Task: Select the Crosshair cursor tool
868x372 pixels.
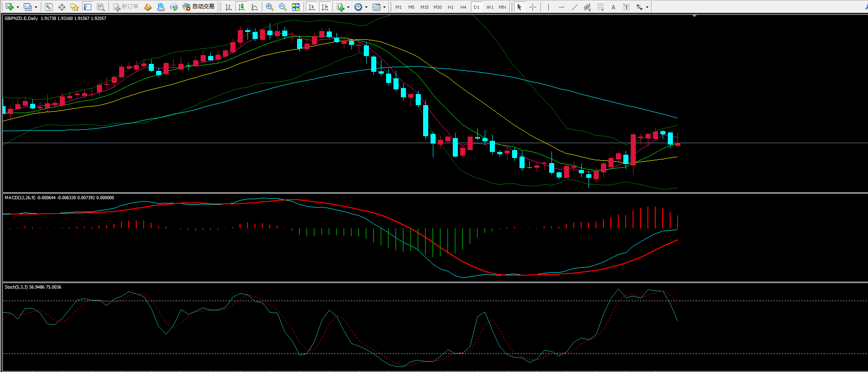Action: (x=532, y=7)
